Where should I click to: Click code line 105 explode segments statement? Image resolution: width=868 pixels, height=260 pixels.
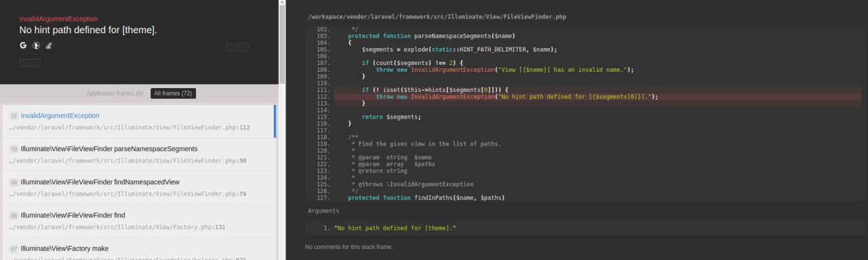pyautogui.click(x=459, y=49)
